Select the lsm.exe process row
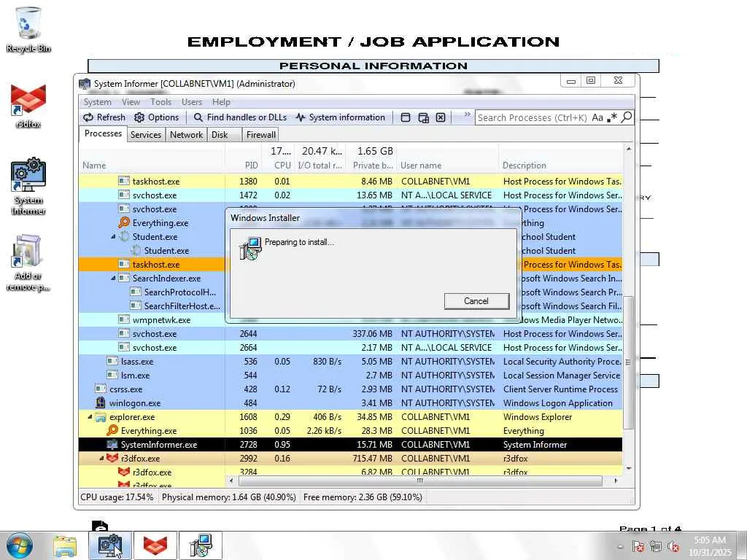This screenshot has height=560, width=747. (350, 376)
